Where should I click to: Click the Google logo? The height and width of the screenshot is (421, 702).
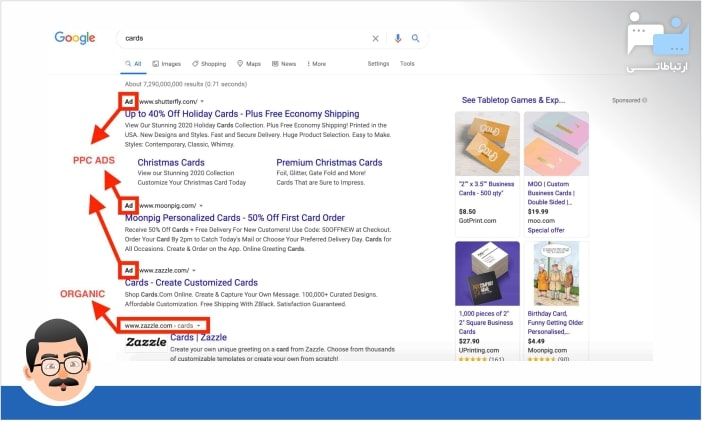75,38
